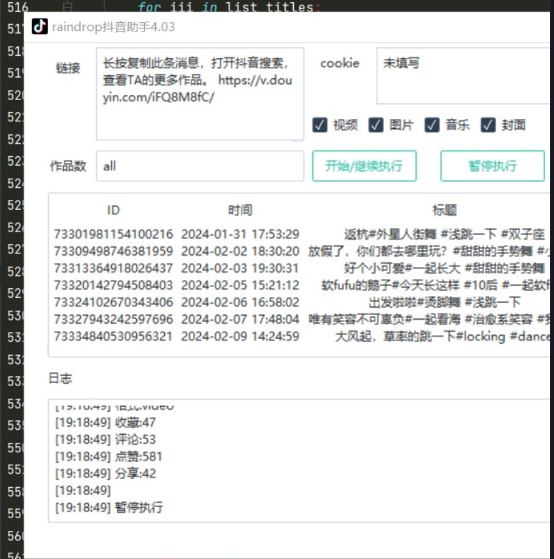Click time cell 2024-01-31 17:53:29
Image resolution: width=554 pixels, height=559 pixels.
pyautogui.click(x=240, y=234)
